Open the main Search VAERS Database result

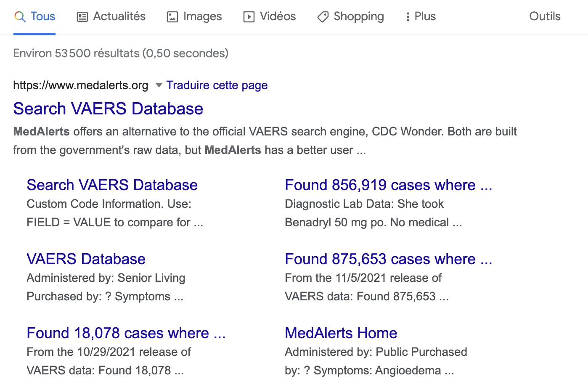[x=108, y=109]
